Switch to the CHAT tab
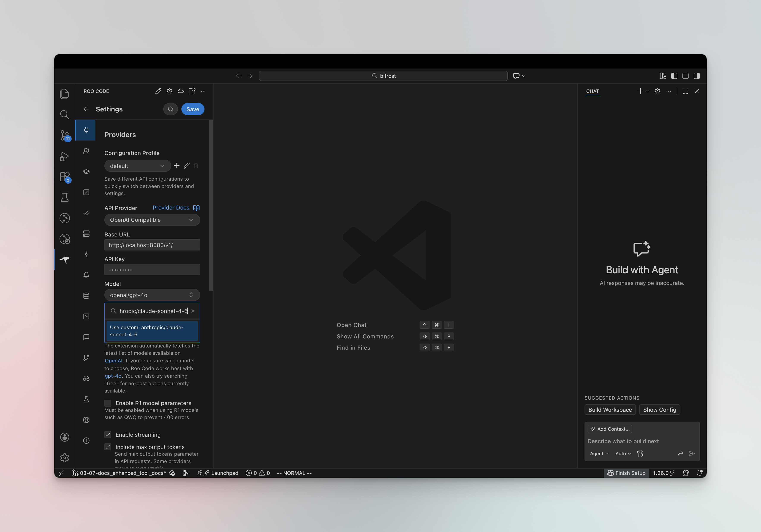Image resolution: width=761 pixels, height=532 pixels. pyautogui.click(x=592, y=91)
